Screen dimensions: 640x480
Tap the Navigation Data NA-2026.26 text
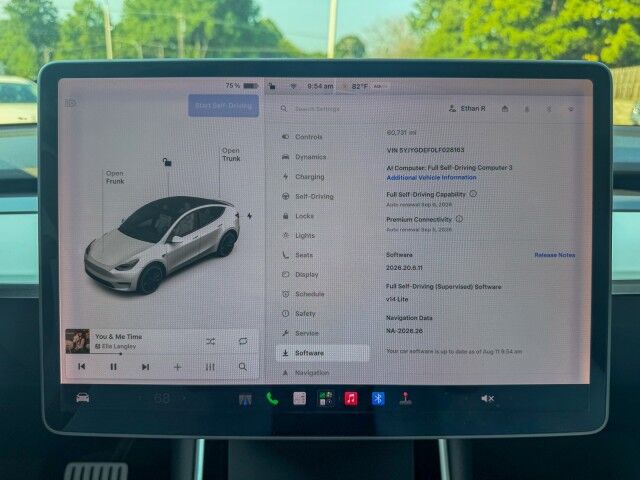404,331
